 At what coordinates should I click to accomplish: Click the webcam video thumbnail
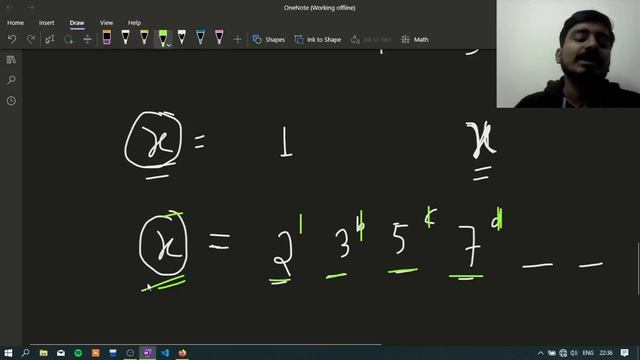click(568, 54)
